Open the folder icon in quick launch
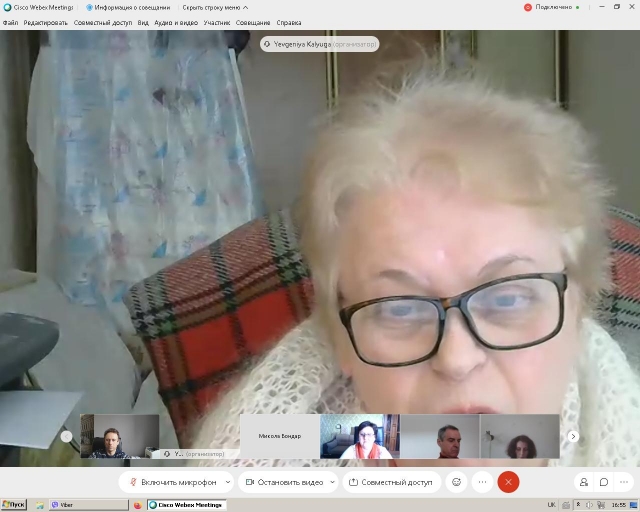This screenshot has height=512, width=640. coord(40,505)
